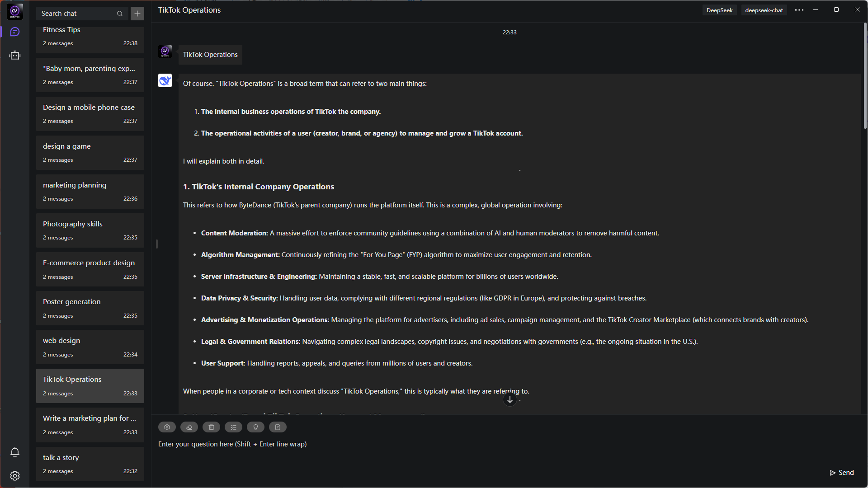Open the robot assistant icon in sidebar
The image size is (868, 488).
[15, 55]
